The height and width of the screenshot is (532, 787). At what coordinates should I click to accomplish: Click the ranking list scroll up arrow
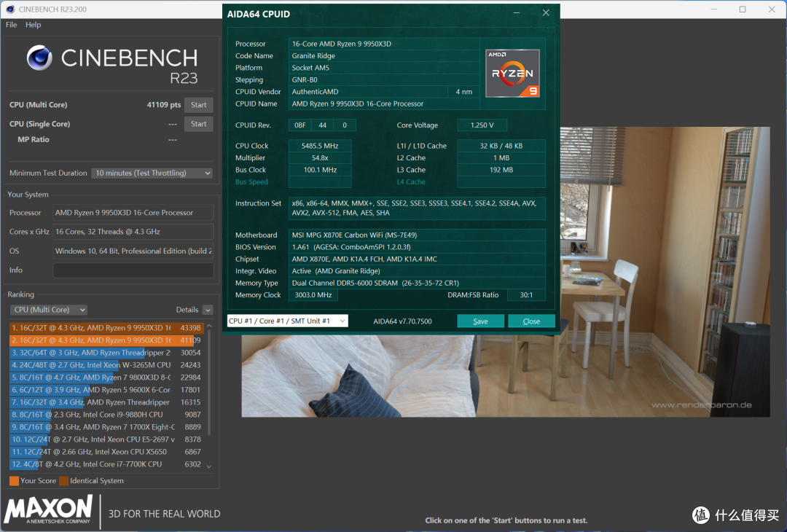click(x=209, y=326)
